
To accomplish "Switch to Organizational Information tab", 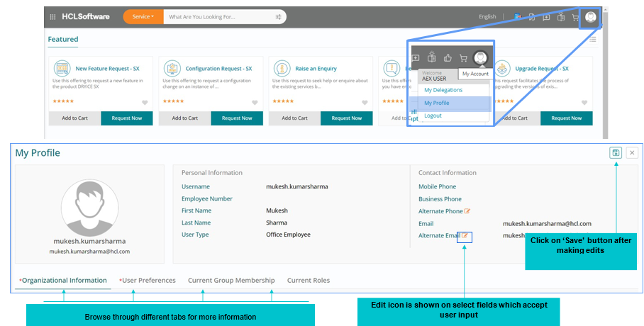I will pyautogui.click(x=63, y=281).
